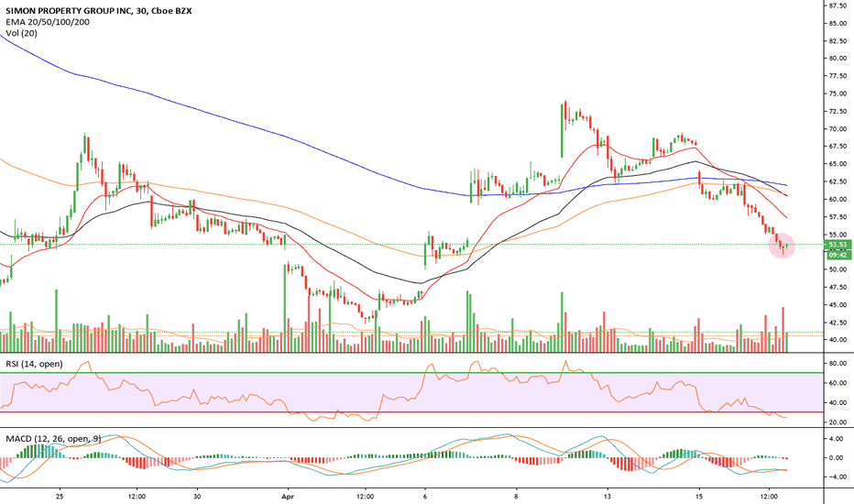Click the pink highlighted latest candle
Viewport: 854px width, 504px height.
point(783,246)
